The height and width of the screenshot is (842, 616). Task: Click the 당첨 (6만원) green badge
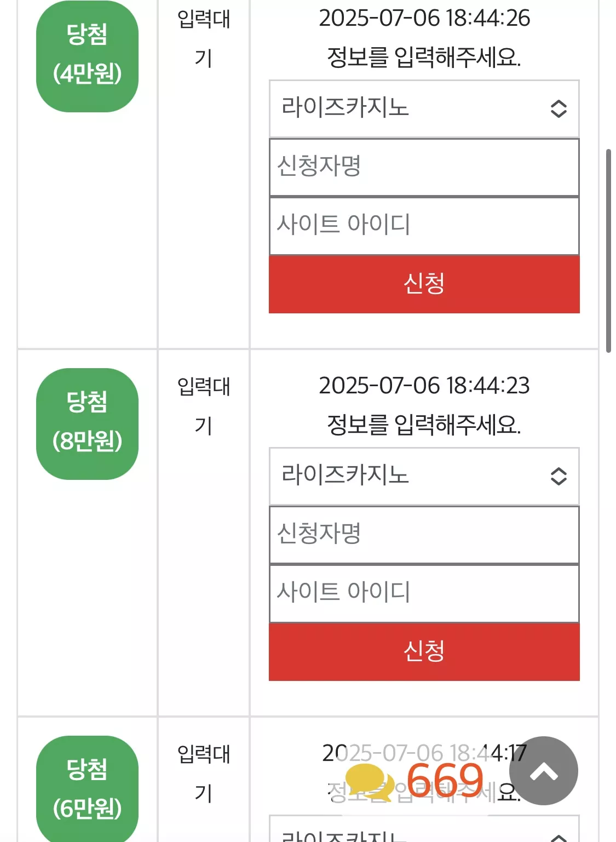point(87,789)
